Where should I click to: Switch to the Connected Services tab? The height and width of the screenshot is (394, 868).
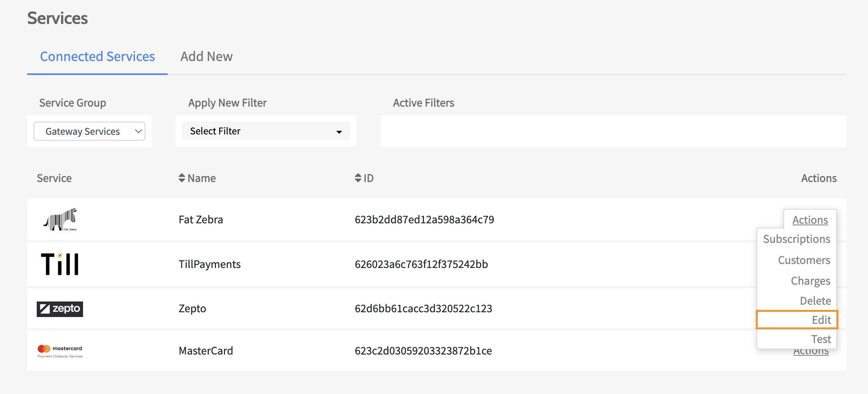click(x=97, y=57)
